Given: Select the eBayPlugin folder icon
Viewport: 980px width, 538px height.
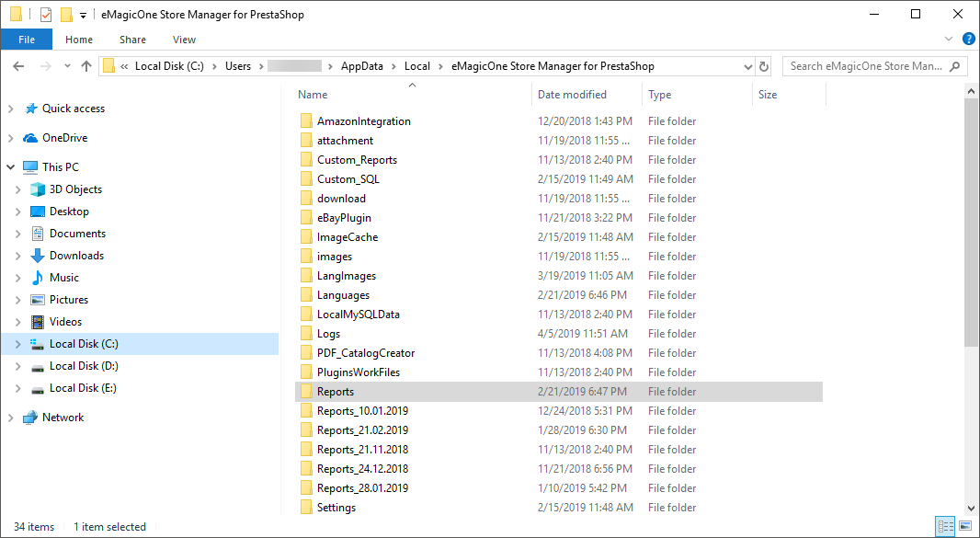Looking at the screenshot, I should click(305, 218).
